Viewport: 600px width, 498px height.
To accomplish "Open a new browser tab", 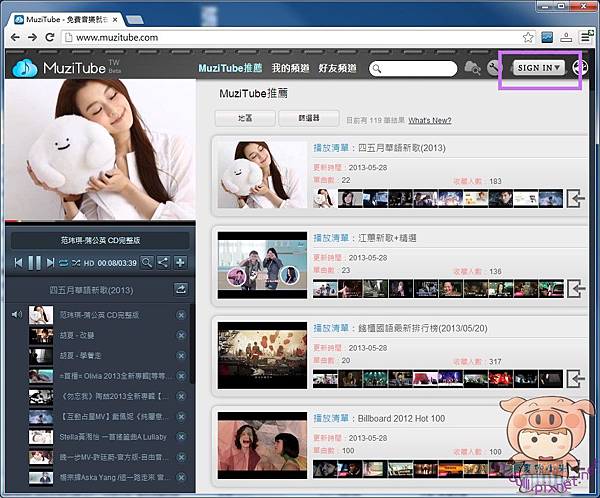I will click(135, 19).
